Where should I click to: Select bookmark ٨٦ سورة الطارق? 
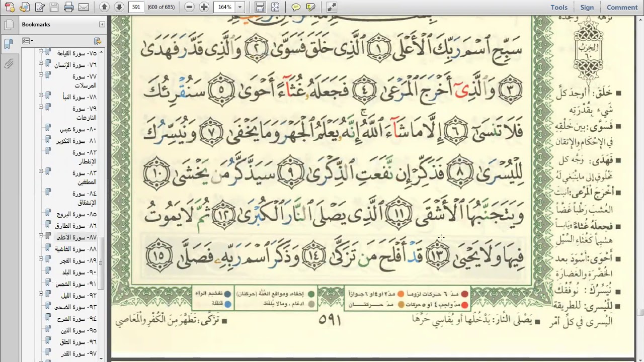click(x=76, y=226)
